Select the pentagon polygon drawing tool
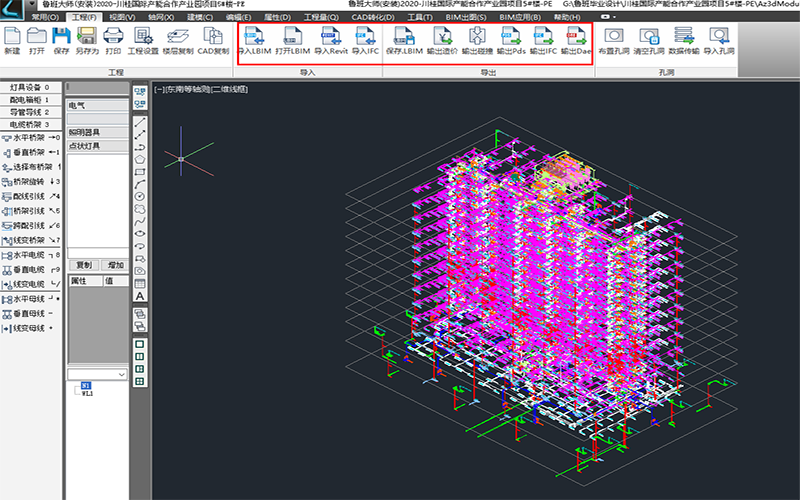Screen dimensions: 800x500 140,160
